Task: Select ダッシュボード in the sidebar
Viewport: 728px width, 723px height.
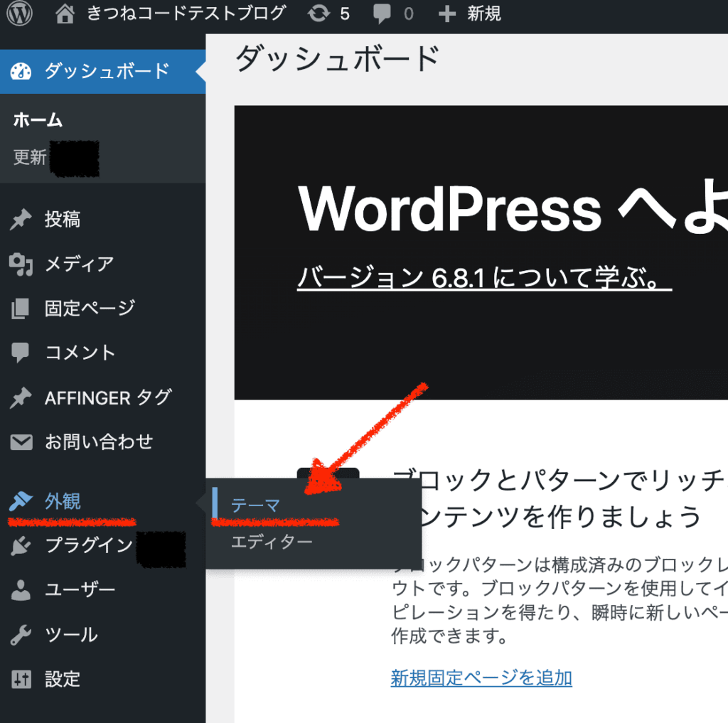Action: coord(107,71)
